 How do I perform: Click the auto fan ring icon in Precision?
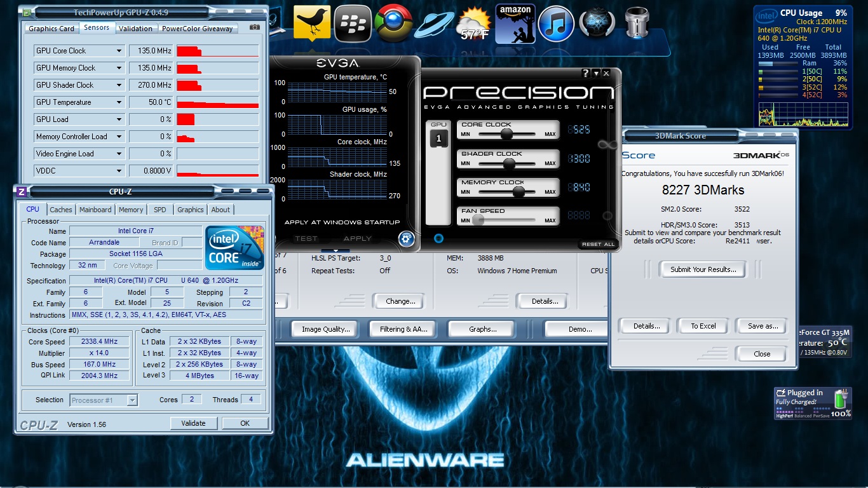point(607,216)
